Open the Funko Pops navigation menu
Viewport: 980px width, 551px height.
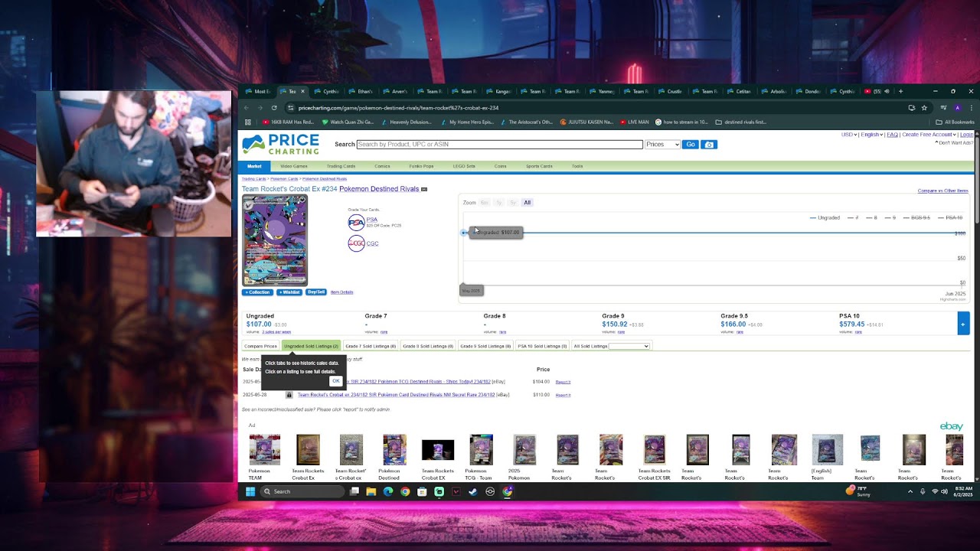(x=421, y=166)
